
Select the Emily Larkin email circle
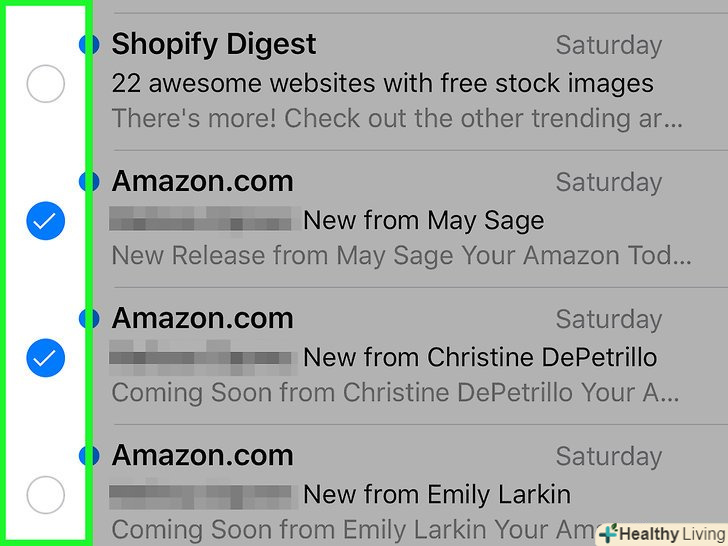[45, 494]
